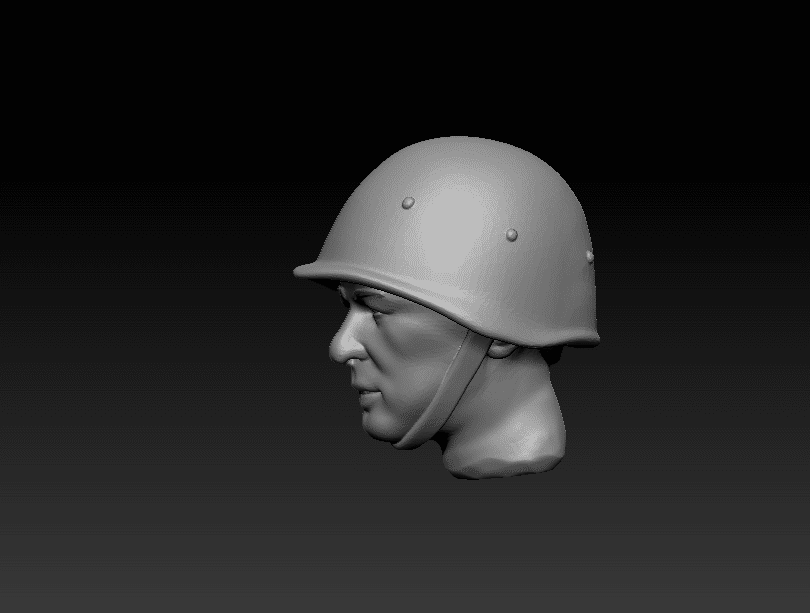Viewport: 810px width, 613px height.
Task: Select the ear below the helmet rim
Action: click(x=498, y=349)
